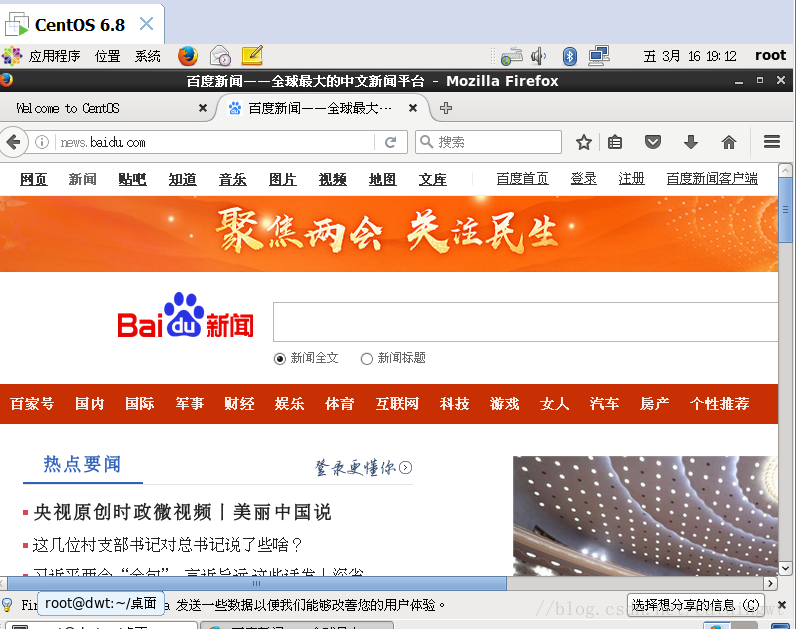Select the 新闻标题 radio button
The height and width of the screenshot is (629, 796).
click(367, 359)
